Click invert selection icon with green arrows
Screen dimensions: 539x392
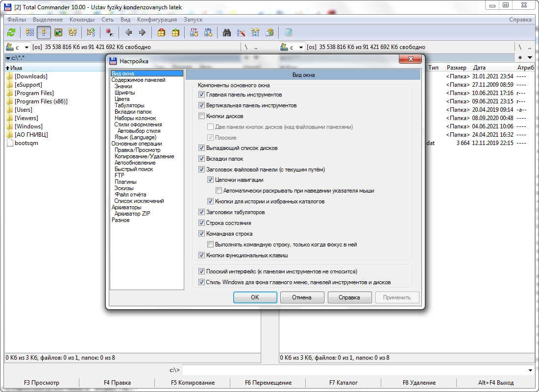pos(91,33)
